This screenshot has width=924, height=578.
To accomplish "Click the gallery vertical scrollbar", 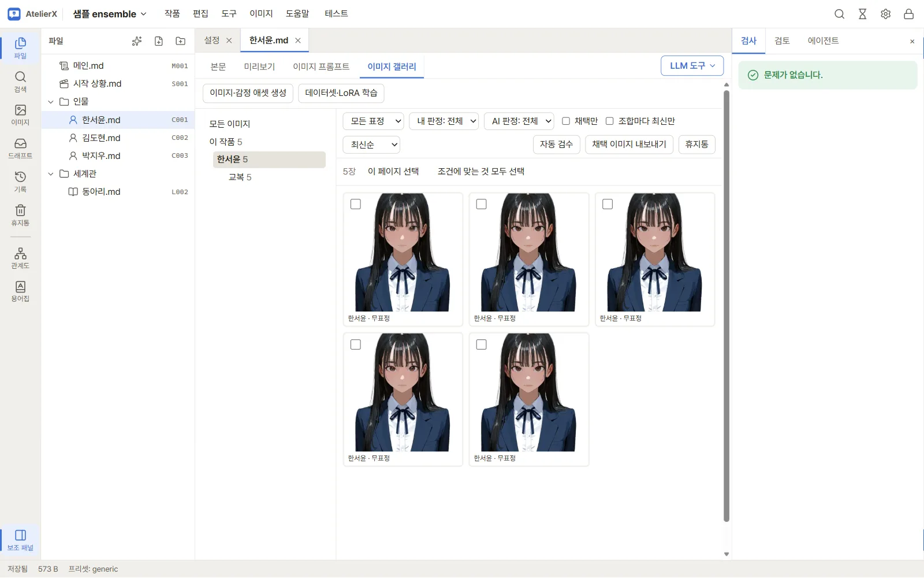I will (x=726, y=306).
